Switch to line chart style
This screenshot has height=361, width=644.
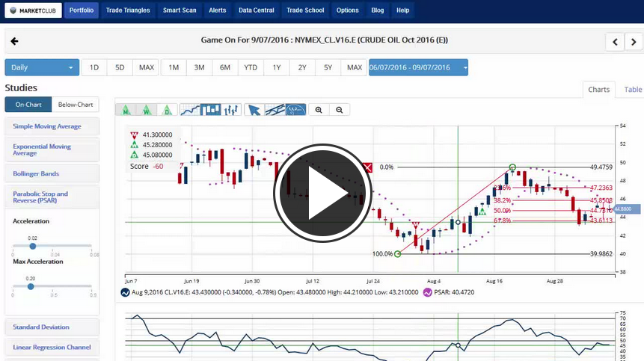point(190,110)
